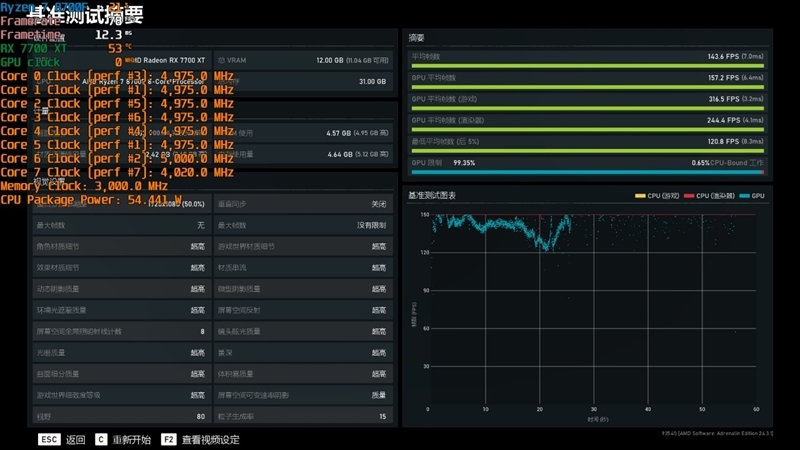800x450 pixels.
Task: Restart the benchmark via 重新开始
Action: [130, 439]
